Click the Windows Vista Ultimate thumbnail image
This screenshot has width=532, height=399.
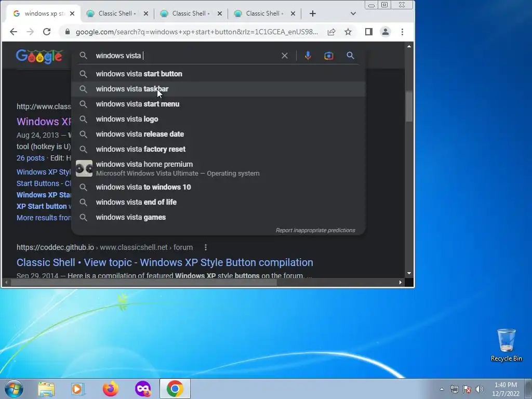[84, 168]
